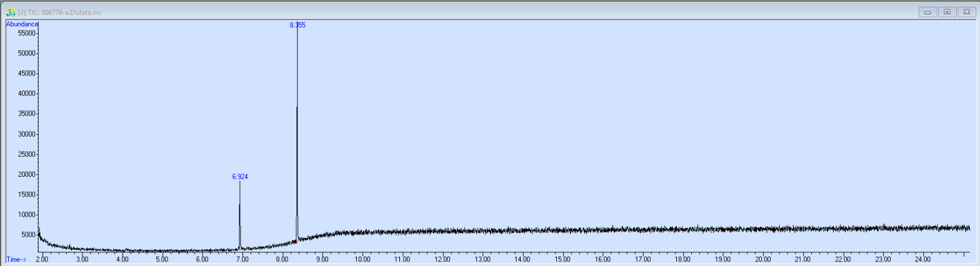The height and width of the screenshot is (266, 980).
Task: Click the 5000 abundance axis value
Action: [29, 235]
